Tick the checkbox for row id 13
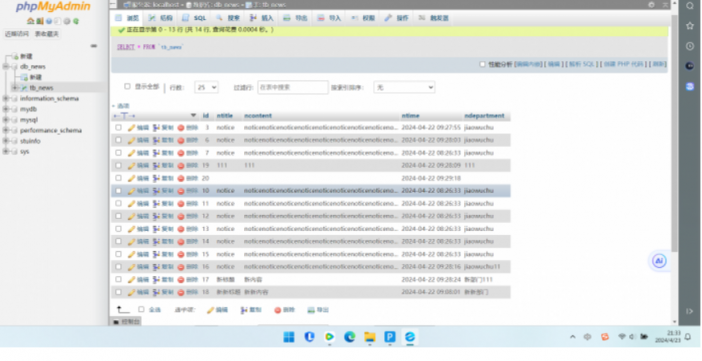 pyautogui.click(x=118, y=229)
